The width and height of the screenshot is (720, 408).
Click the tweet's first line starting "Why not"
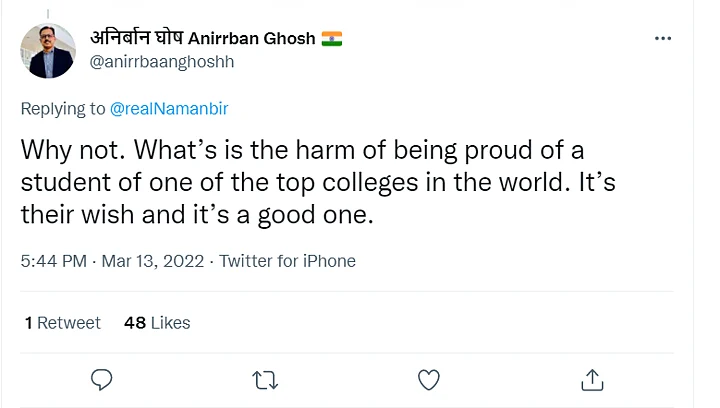click(x=302, y=151)
